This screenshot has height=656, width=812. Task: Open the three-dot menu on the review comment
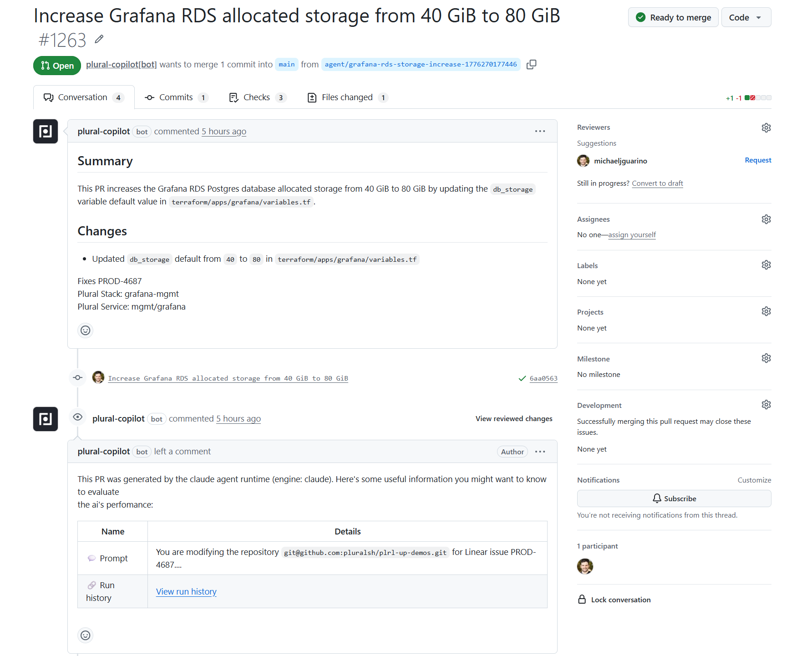pos(540,452)
